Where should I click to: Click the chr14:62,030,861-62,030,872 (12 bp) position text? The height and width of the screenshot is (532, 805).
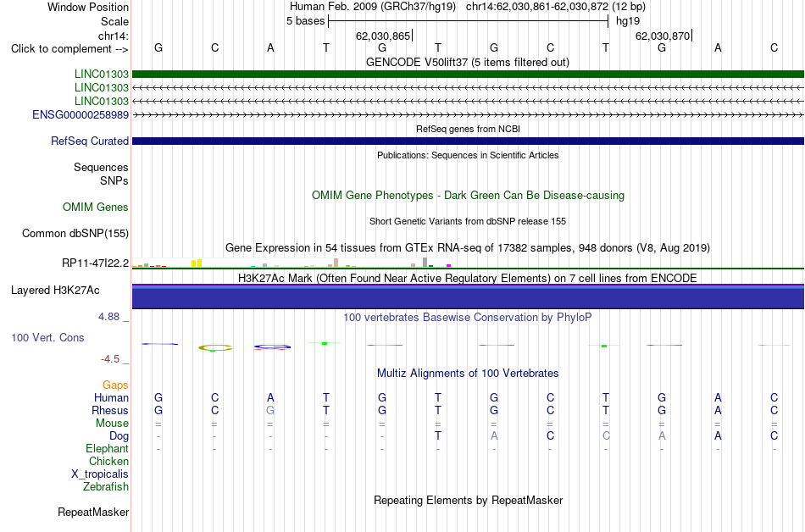(x=556, y=7)
